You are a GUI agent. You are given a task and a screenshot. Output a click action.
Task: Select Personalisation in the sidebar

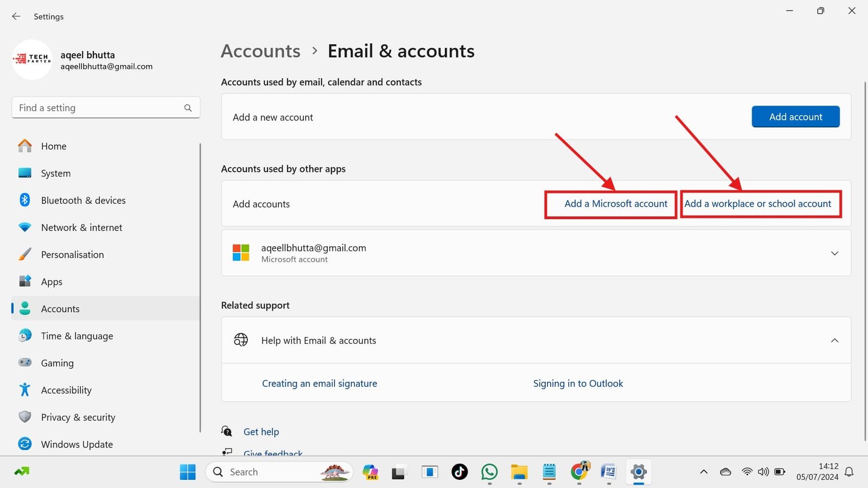(72, 254)
